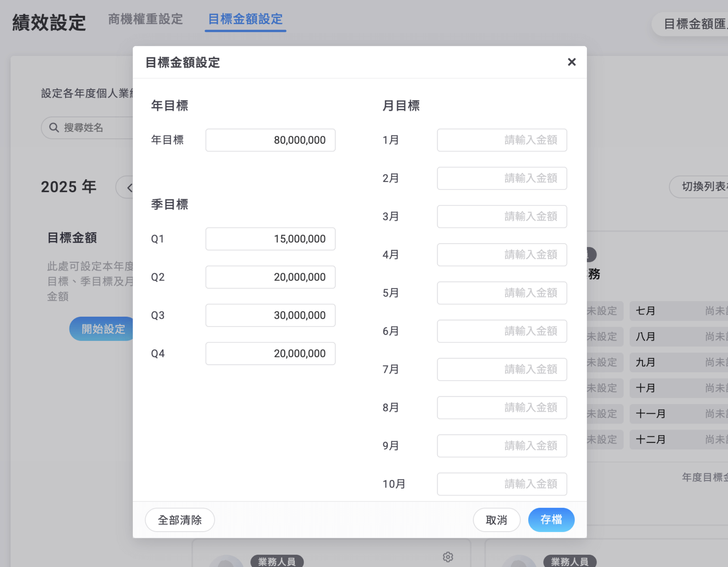Screen dimensions: 728x567
Task: Cancel the dialog with 取消
Action: coord(496,520)
